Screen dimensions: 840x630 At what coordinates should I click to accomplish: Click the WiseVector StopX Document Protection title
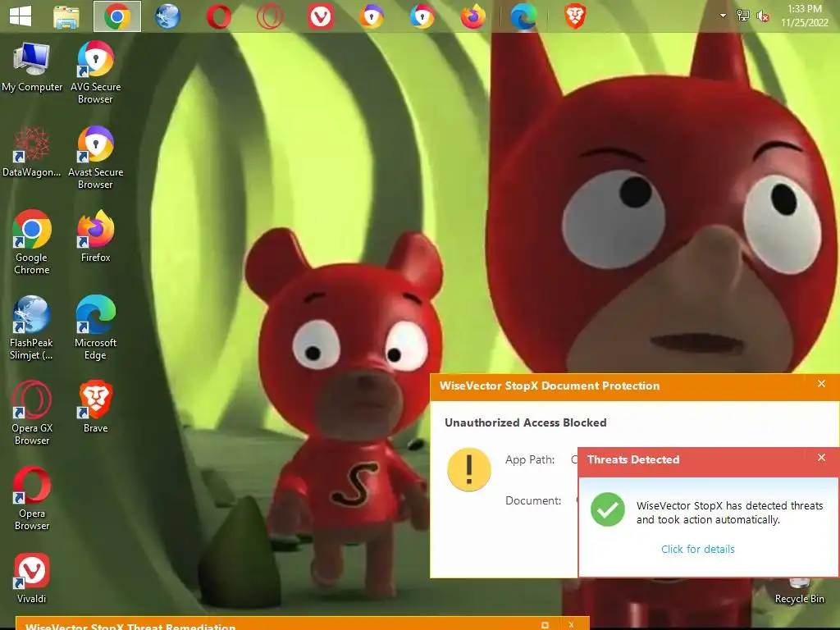(x=549, y=386)
